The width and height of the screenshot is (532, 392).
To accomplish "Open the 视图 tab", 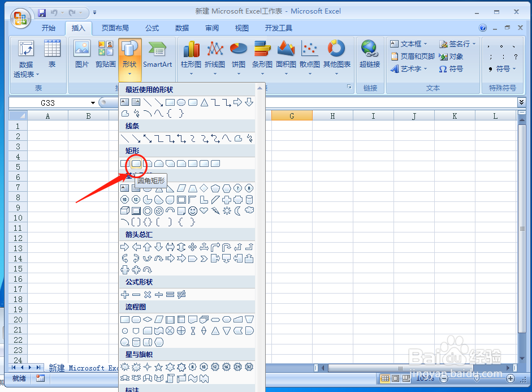I will click(x=242, y=28).
